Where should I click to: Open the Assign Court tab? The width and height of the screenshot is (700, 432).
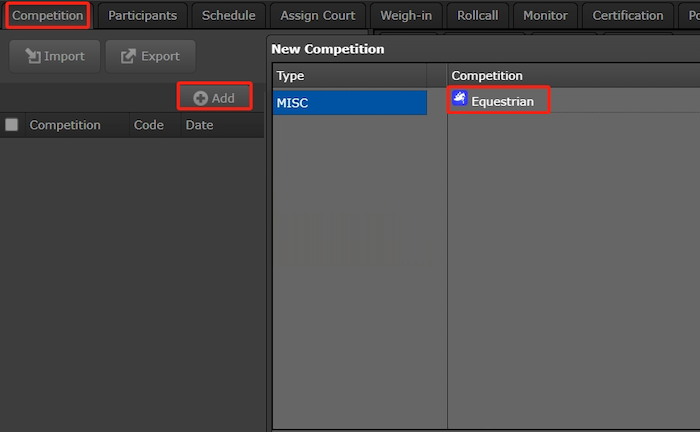[x=317, y=15]
